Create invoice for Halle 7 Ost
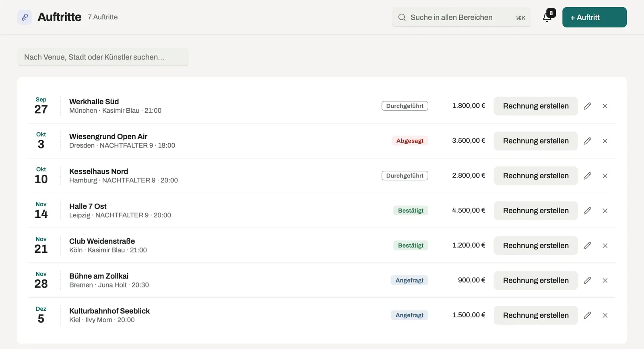This screenshot has height=349, width=644. (536, 211)
